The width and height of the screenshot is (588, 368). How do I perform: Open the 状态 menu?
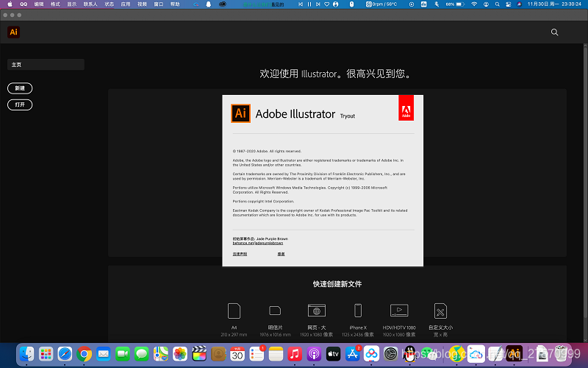coord(109,4)
